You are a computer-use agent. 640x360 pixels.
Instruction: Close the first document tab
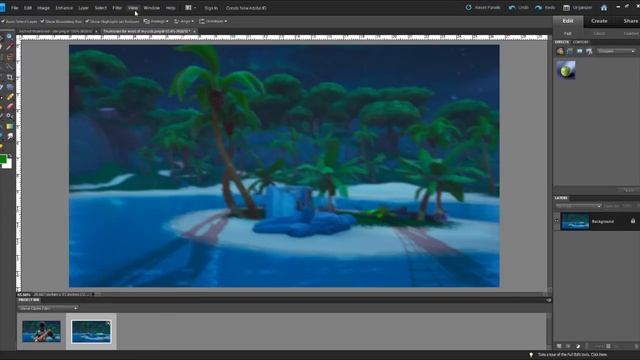point(96,31)
